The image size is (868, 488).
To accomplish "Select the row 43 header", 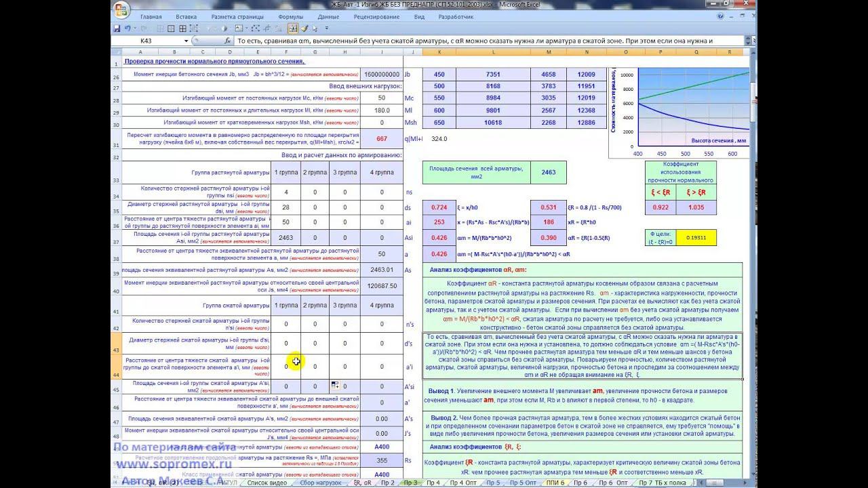I will (116, 343).
